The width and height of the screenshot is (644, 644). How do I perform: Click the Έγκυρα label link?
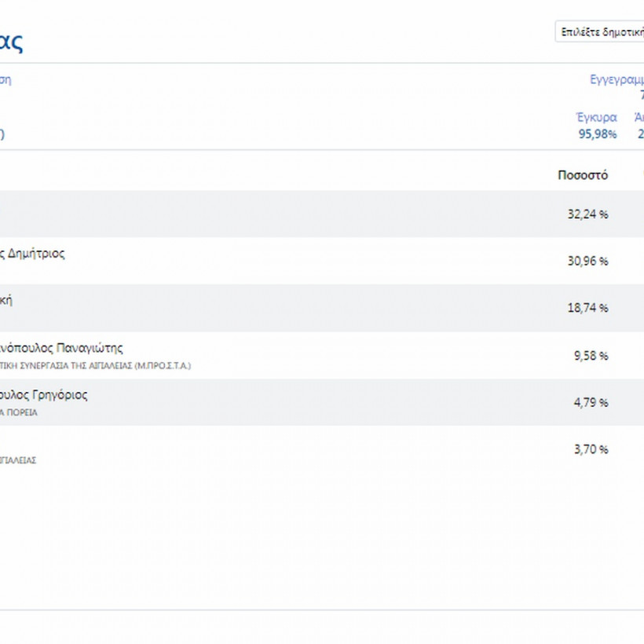pos(596,117)
